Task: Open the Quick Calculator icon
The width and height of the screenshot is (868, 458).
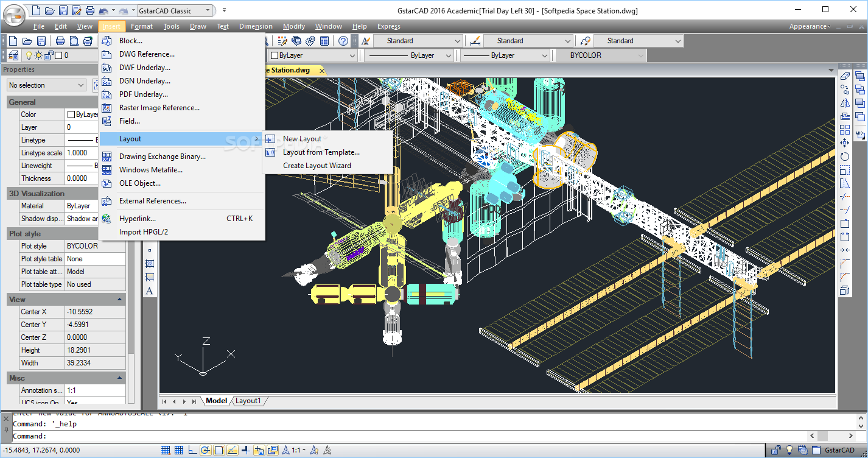Action: pyautogui.click(x=324, y=41)
